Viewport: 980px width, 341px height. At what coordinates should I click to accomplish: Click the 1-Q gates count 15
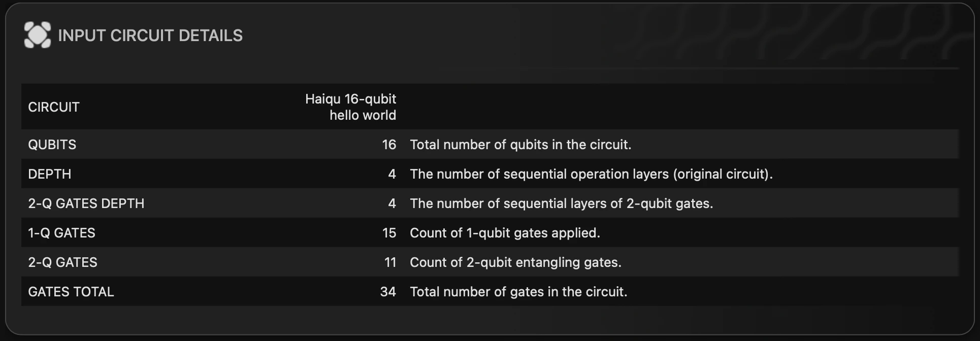click(x=390, y=233)
